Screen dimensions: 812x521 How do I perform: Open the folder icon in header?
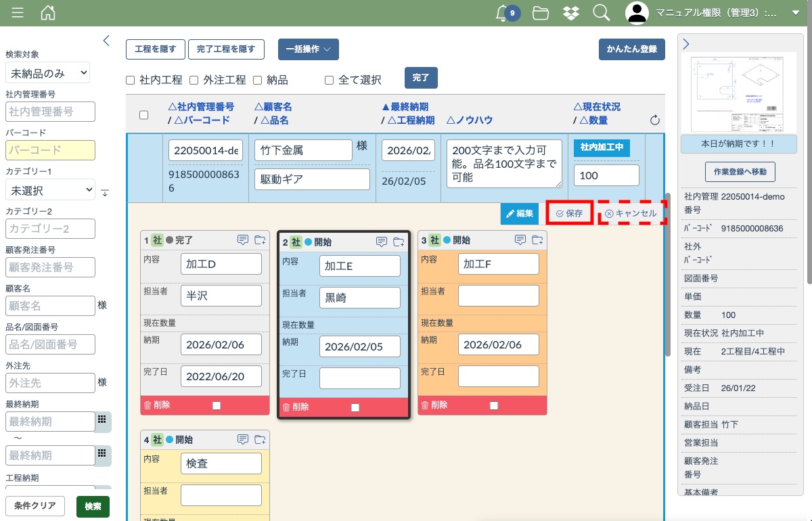(540, 13)
